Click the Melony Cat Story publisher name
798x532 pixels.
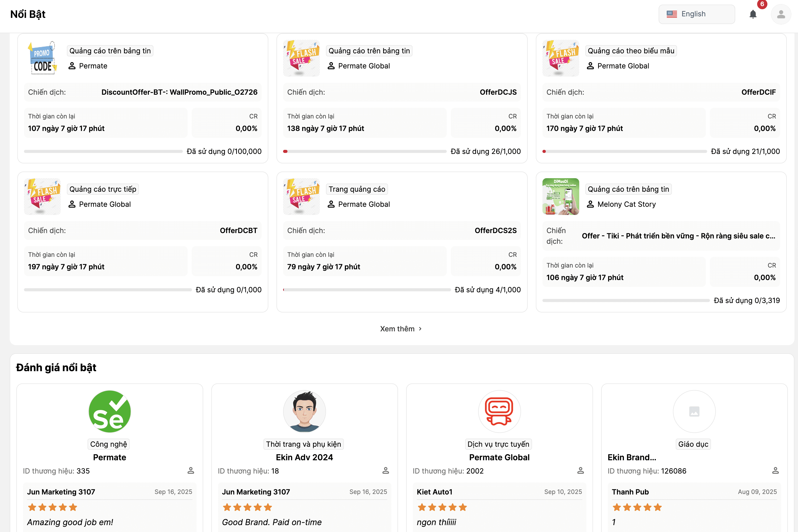pyautogui.click(x=626, y=204)
